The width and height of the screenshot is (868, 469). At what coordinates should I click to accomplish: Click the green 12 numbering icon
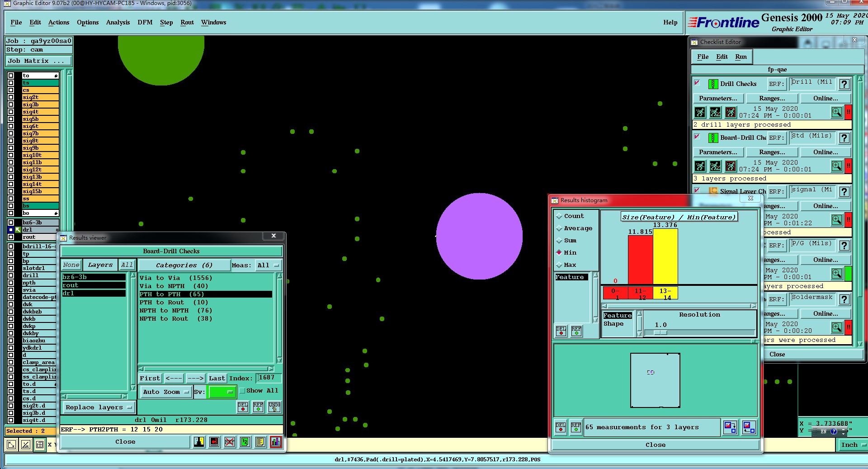pyautogui.click(x=245, y=442)
